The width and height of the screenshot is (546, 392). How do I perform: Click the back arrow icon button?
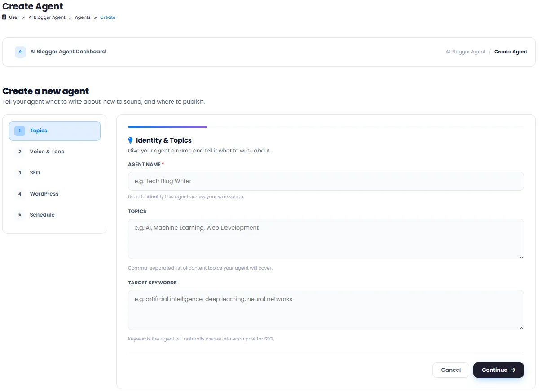click(20, 52)
